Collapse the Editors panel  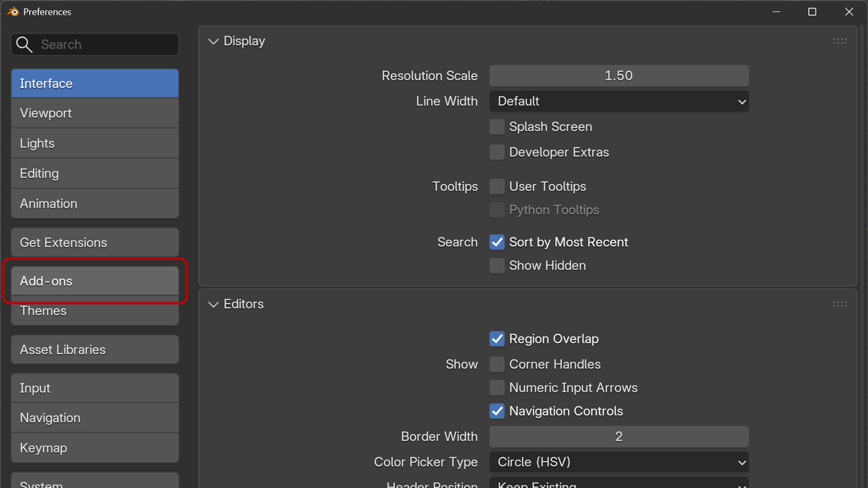(x=213, y=304)
